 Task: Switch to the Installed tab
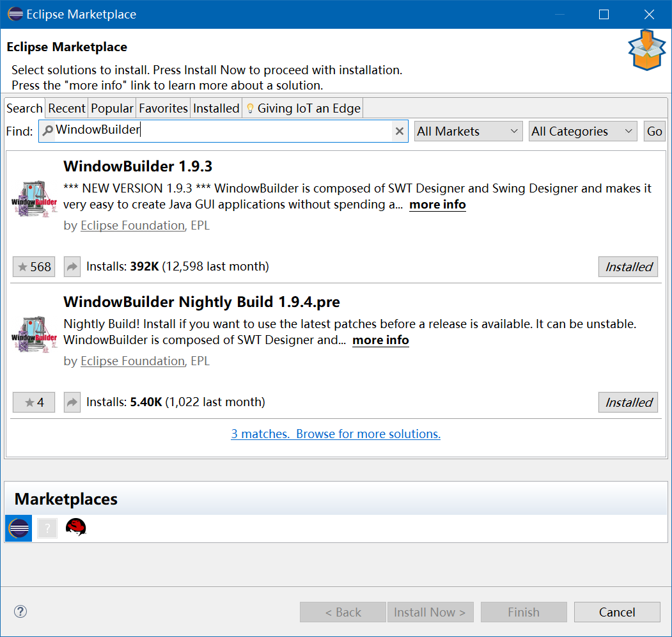(x=216, y=108)
